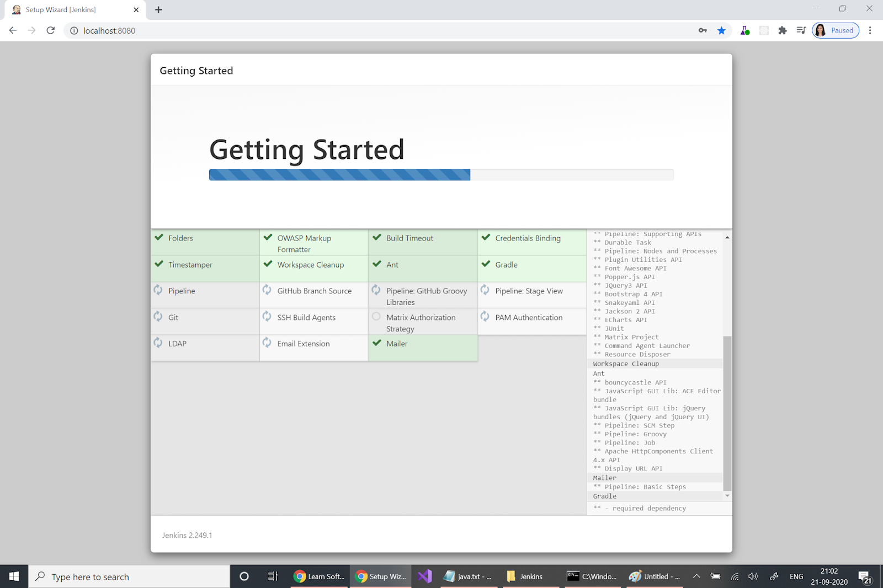Click the taskbar clock showing 21:02
Image resolution: width=883 pixels, height=588 pixels.
pos(829,576)
